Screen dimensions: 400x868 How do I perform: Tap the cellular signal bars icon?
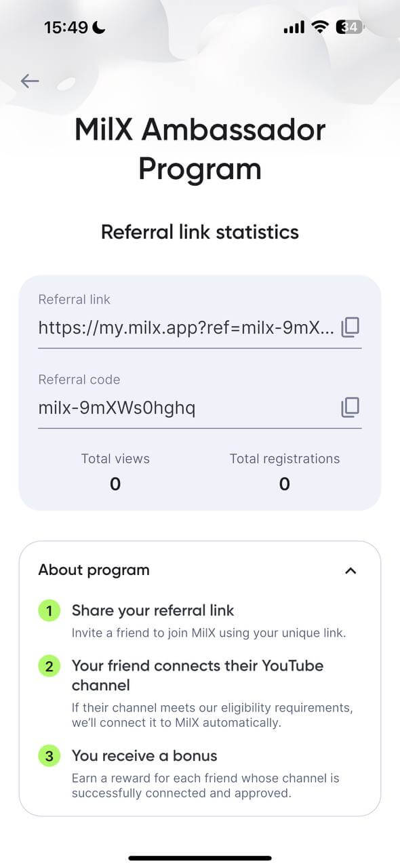[x=294, y=27]
